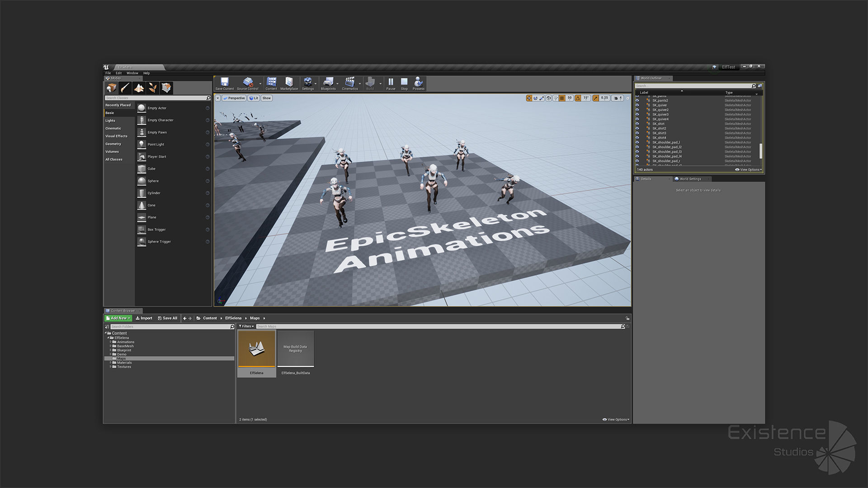Open the Window menu

(132, 73)
